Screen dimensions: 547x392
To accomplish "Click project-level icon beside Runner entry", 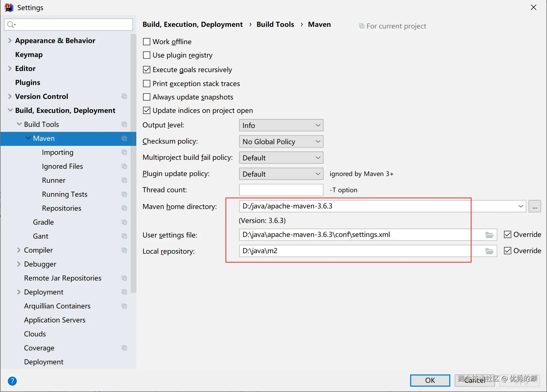I will coord(124,180).
